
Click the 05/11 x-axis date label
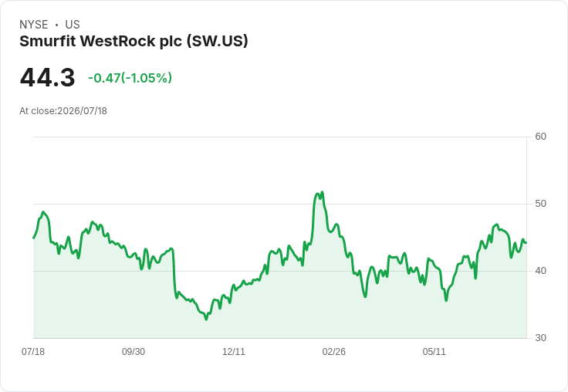[x=434, y=352]
